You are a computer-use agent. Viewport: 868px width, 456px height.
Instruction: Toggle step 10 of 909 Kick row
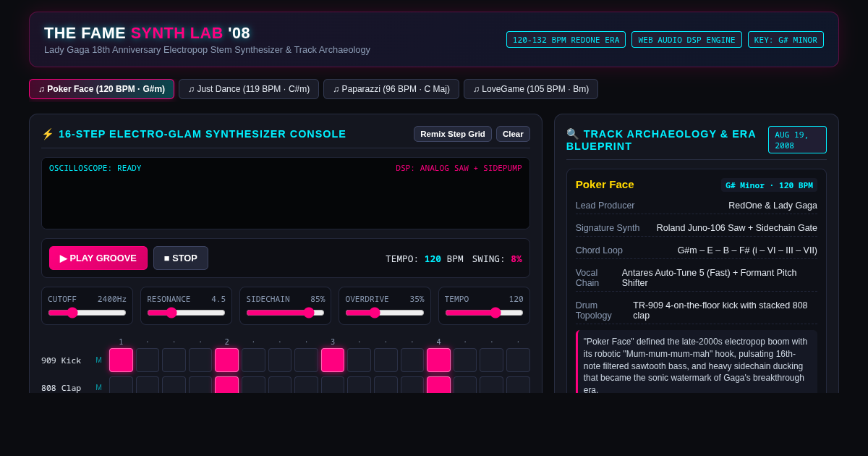point(359,360)
